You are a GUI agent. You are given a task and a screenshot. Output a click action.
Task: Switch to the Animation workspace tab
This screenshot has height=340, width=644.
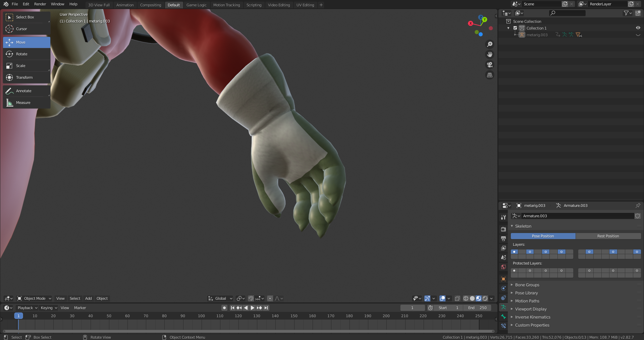tap(125, 5)
